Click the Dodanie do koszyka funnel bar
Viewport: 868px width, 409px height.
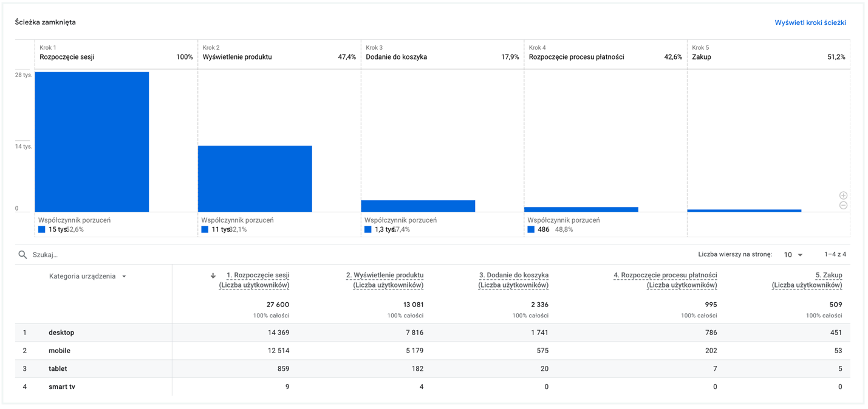pyautogui.click(x=418, y=206)
